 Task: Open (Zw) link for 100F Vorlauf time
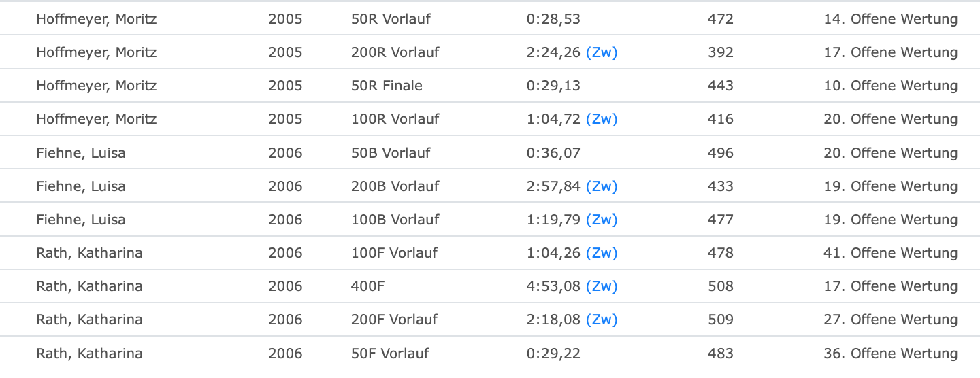click(602, 253)
